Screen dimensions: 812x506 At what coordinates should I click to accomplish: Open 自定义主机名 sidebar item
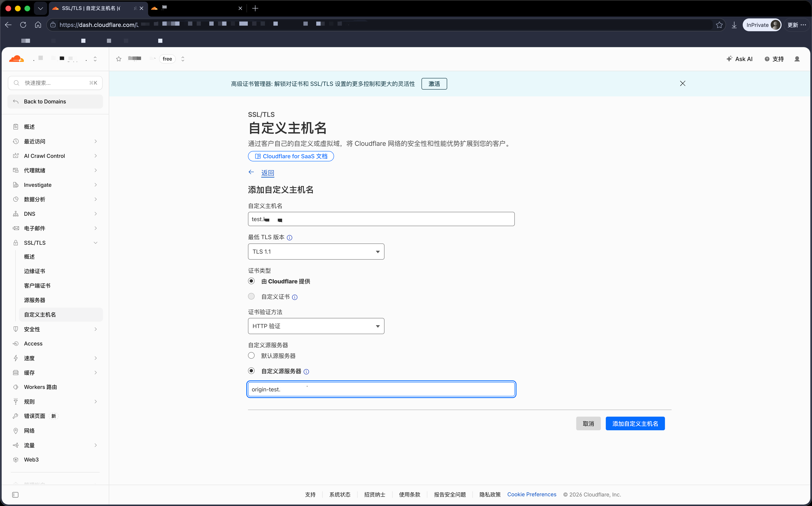pyautogui.click(x=61, y=315)
